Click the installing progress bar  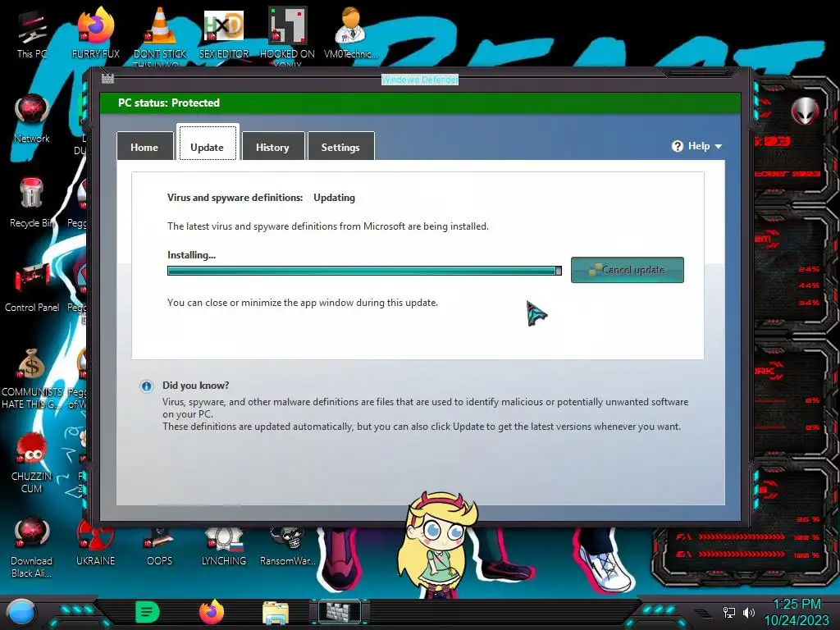point(364,271)
